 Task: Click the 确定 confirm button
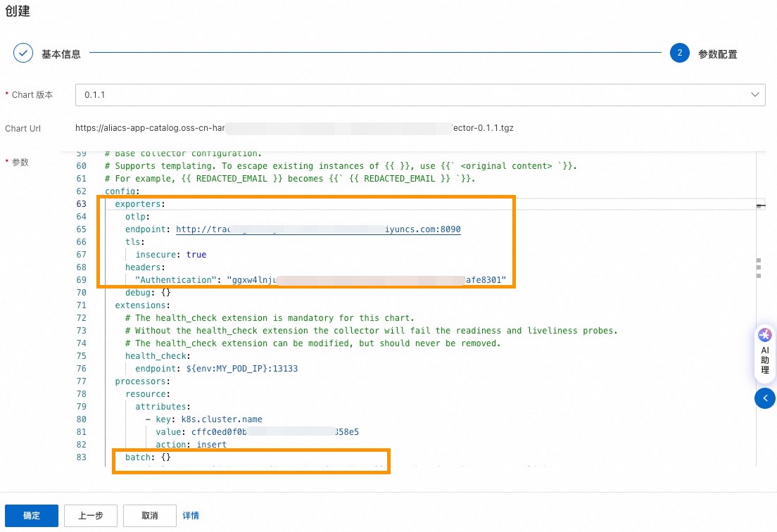click(x=32, y=516)
